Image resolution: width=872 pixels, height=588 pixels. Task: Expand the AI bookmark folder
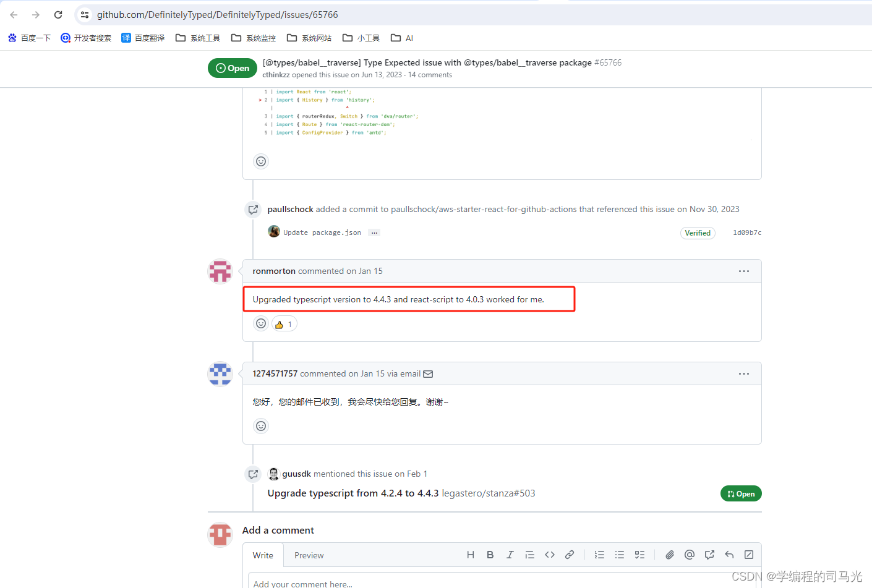coord(402,38)
